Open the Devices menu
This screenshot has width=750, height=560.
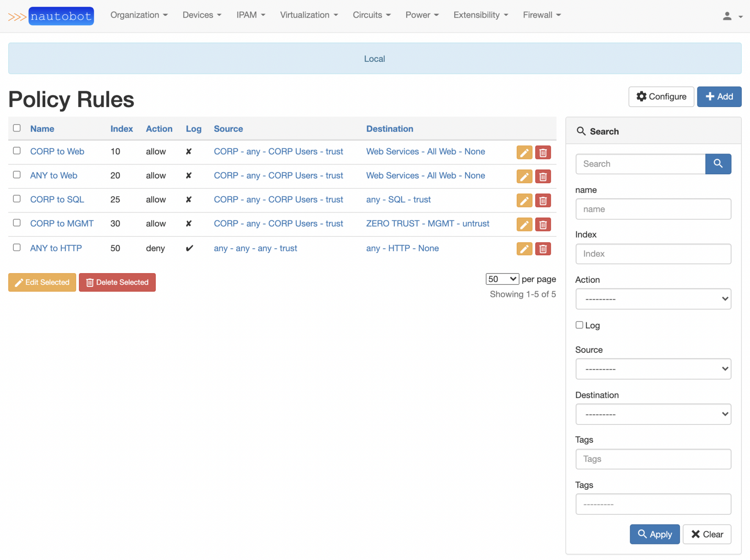202,15
